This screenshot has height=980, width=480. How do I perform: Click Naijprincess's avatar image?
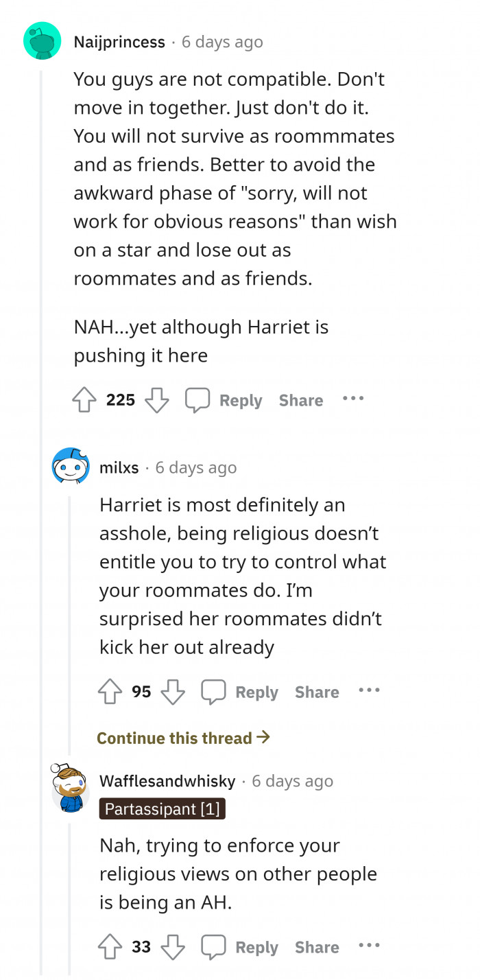coord(43,41)
